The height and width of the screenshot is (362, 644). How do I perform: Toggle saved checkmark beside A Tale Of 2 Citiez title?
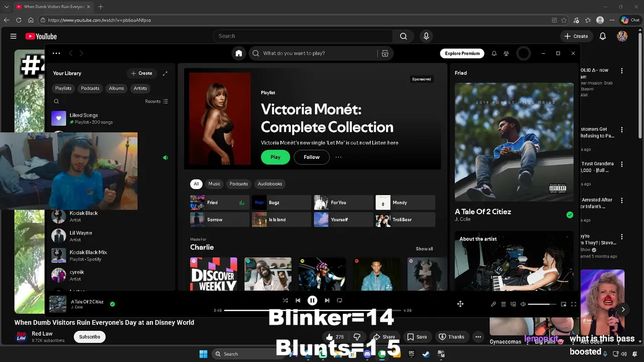[570, 215]
